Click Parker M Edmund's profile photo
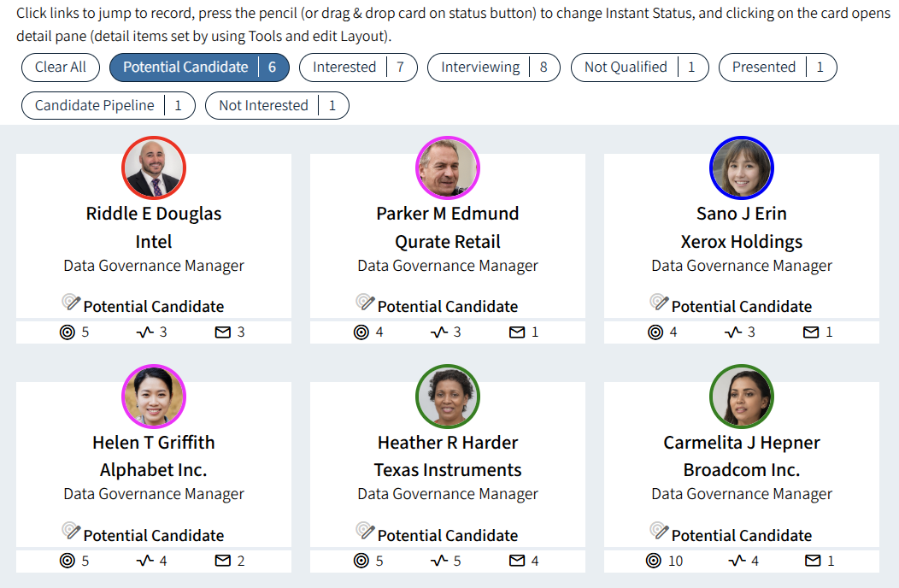This screenshot has height=588, width=899. pyautogui.click(x=448, y=168)
